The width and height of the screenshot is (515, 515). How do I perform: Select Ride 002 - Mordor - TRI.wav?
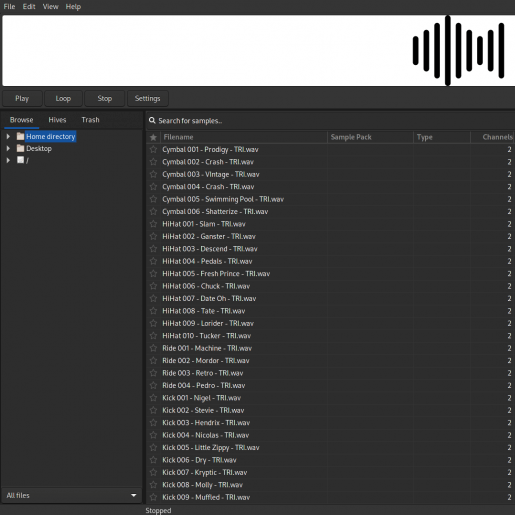coord(206,361)
